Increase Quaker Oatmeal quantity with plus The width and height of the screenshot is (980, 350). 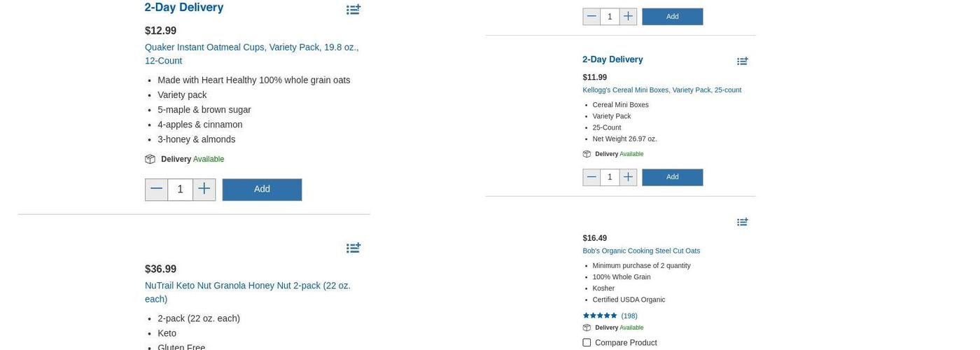tap(204, 190)
